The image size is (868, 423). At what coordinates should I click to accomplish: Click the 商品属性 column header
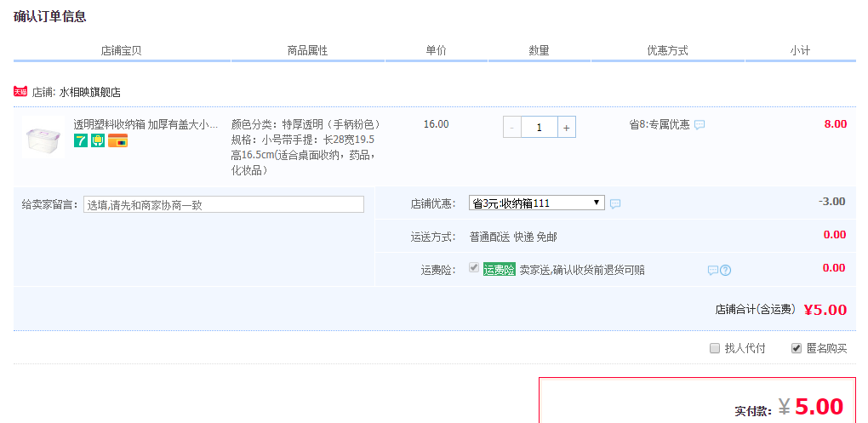click(x=308, y=50)
